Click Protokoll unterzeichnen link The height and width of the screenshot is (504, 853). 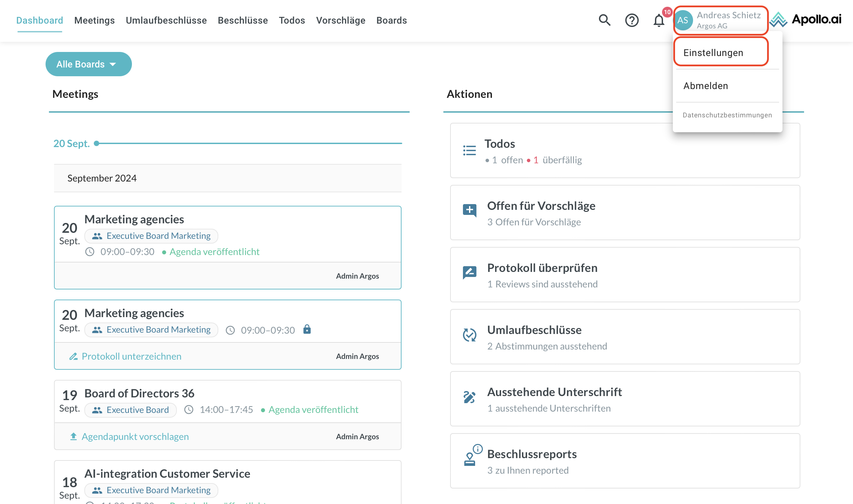131,356
